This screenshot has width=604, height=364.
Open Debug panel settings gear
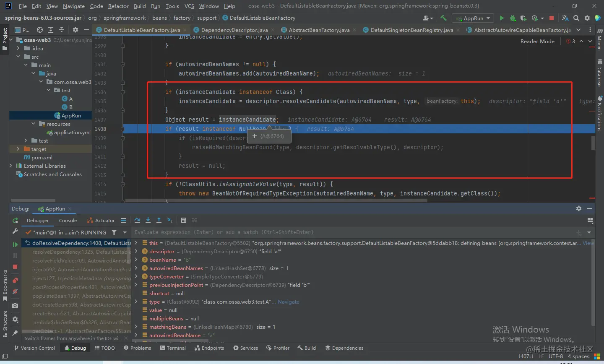[x=579, y=208]
